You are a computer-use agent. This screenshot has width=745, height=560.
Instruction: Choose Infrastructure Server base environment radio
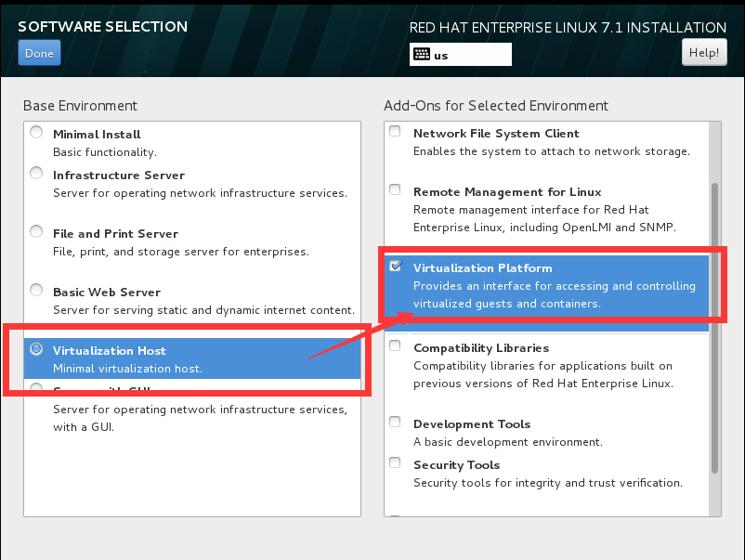(x=36, y=173)
